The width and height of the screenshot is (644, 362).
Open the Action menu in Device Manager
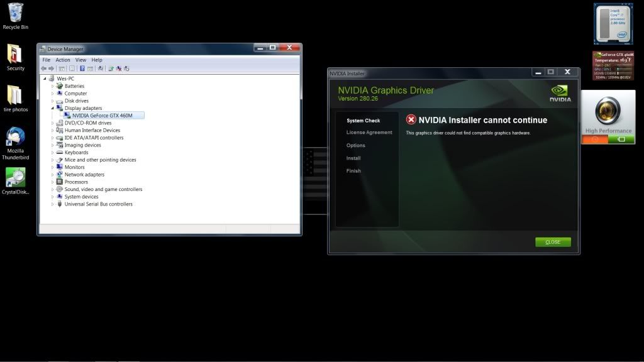(63, 60)
